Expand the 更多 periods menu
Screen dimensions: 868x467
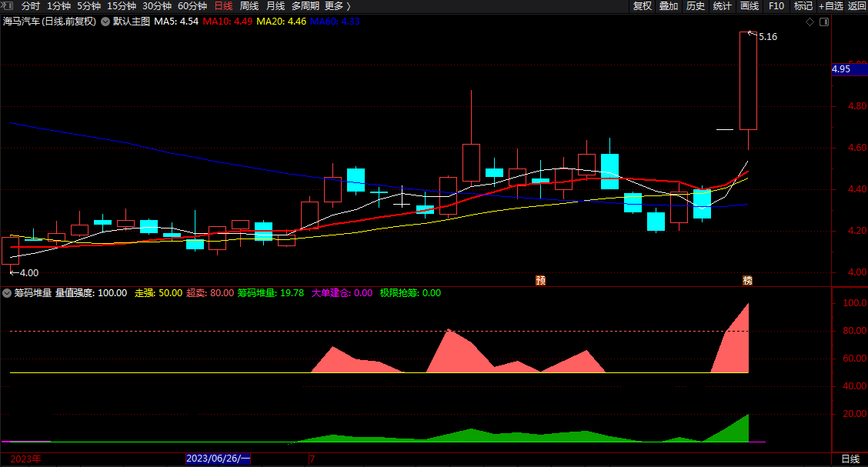click(338, 6)
